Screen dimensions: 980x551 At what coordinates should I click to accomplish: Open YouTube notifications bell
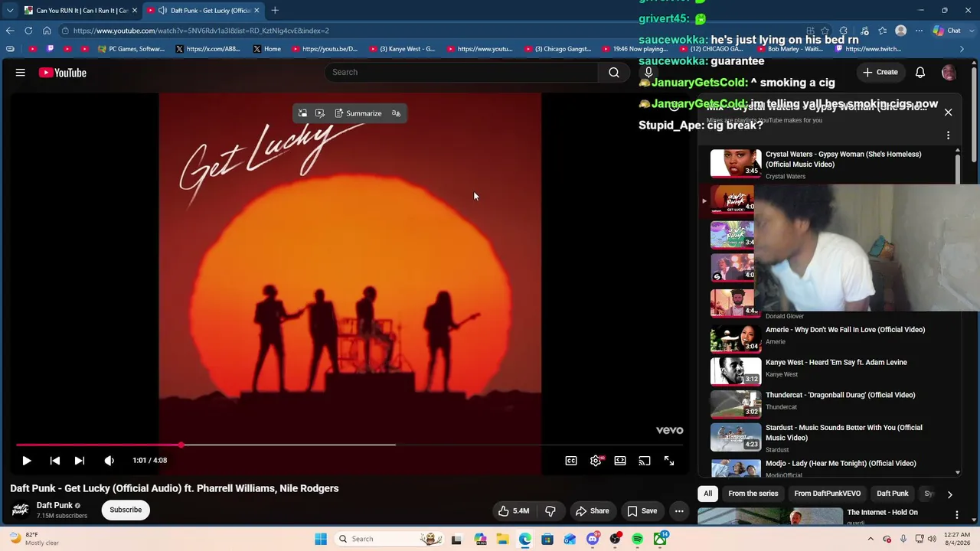click(920, 72)
